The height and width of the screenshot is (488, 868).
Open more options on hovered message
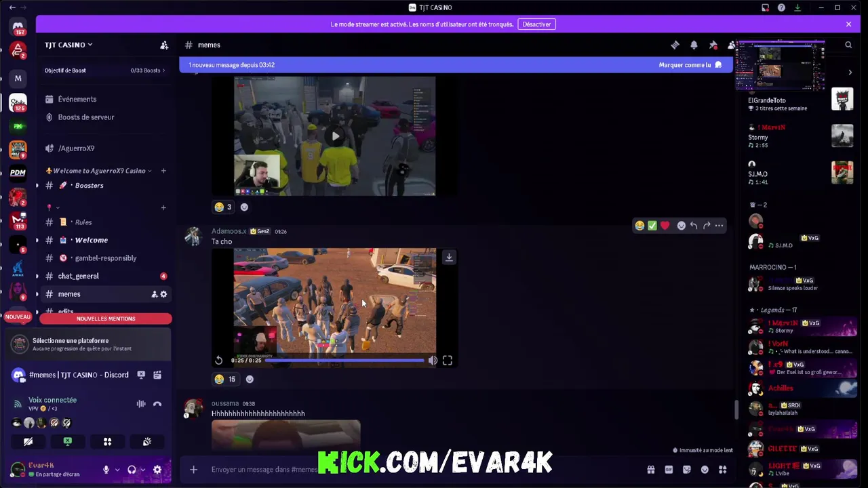click(719, 226)
